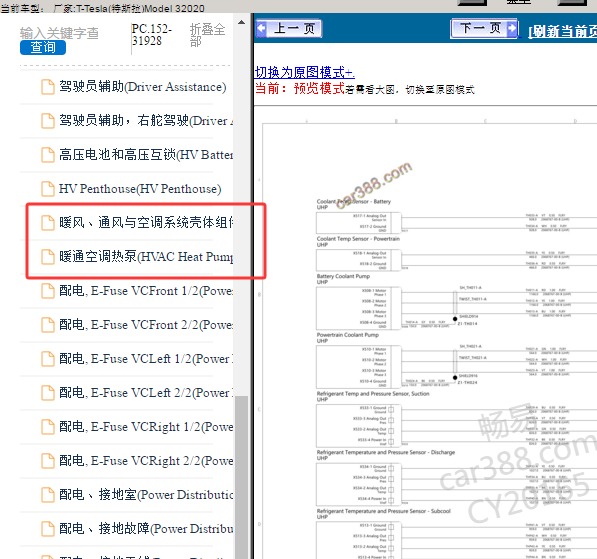Click page icon beside 配电、接地室
597x559 pixels.
[x=48, y=495]
